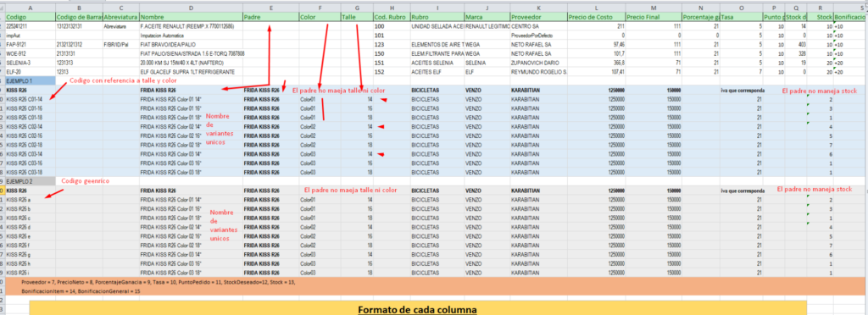Image resolution: width=868 pixels, height=315 pixels.
Task: Select the 'RENAULT LEGITIMO' brand cell
Action: (x=487, y=26)
